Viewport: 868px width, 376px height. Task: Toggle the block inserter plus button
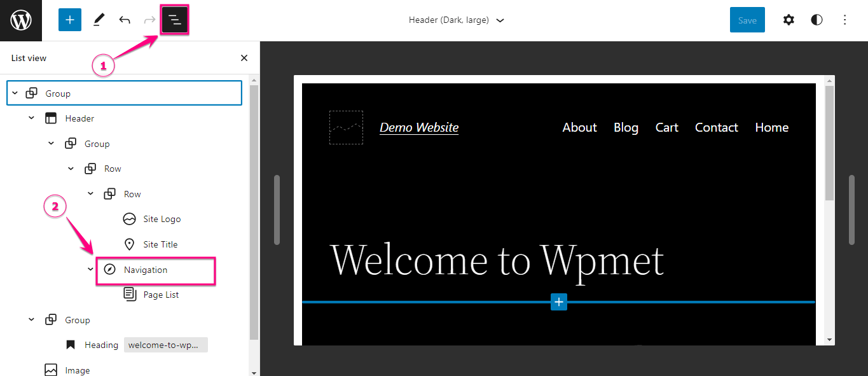click(70, 20)
